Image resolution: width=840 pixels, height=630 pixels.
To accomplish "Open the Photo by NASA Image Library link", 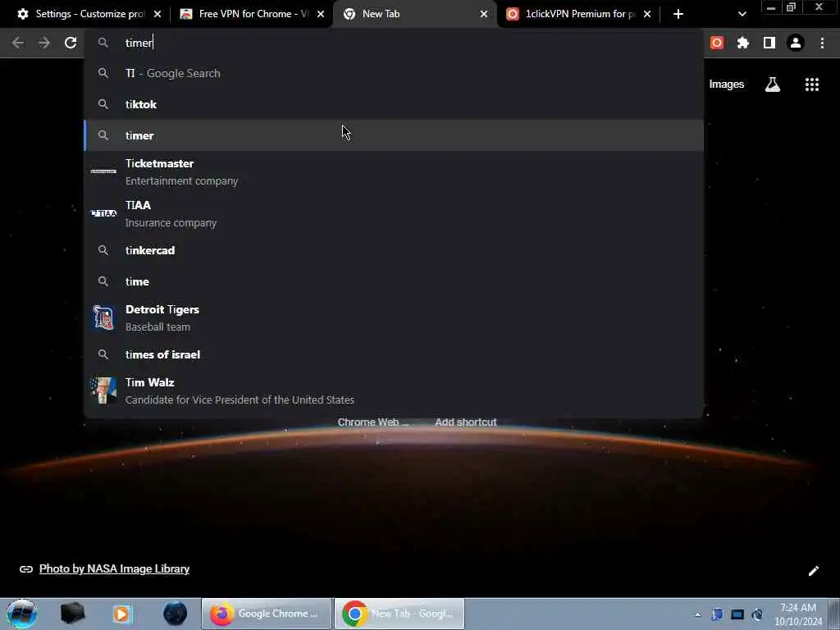I will click(114, 569).
